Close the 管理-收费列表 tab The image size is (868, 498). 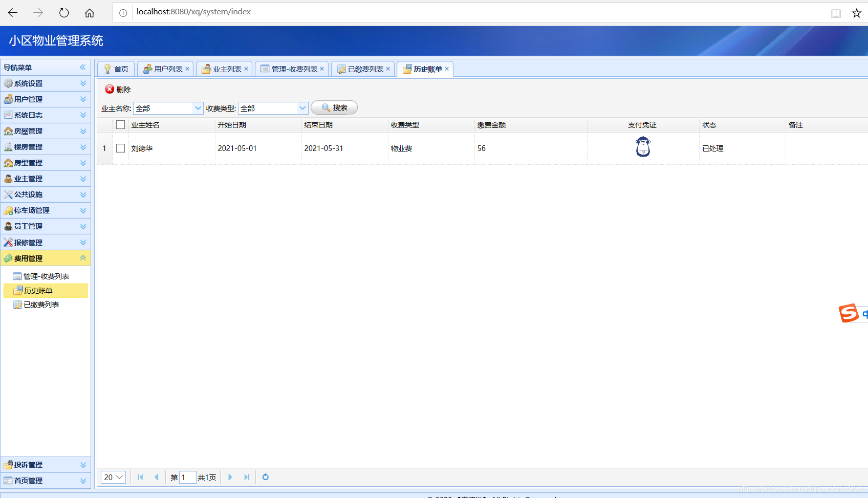point(322,69)
